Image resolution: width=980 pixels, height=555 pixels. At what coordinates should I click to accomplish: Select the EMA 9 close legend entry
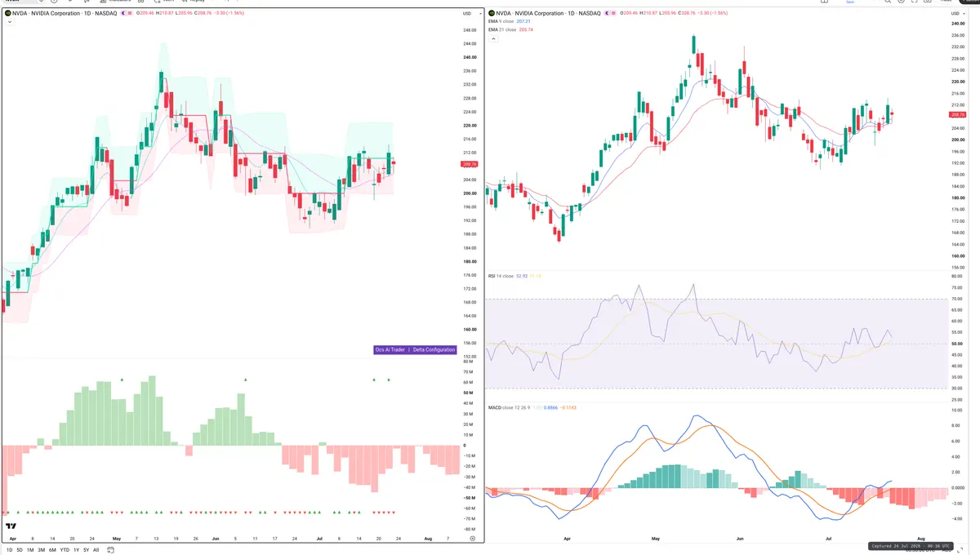(501, 21)
